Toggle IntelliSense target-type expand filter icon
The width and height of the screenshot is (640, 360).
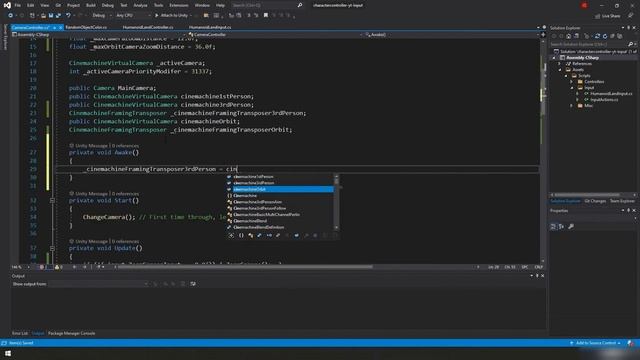pos(231,236)
